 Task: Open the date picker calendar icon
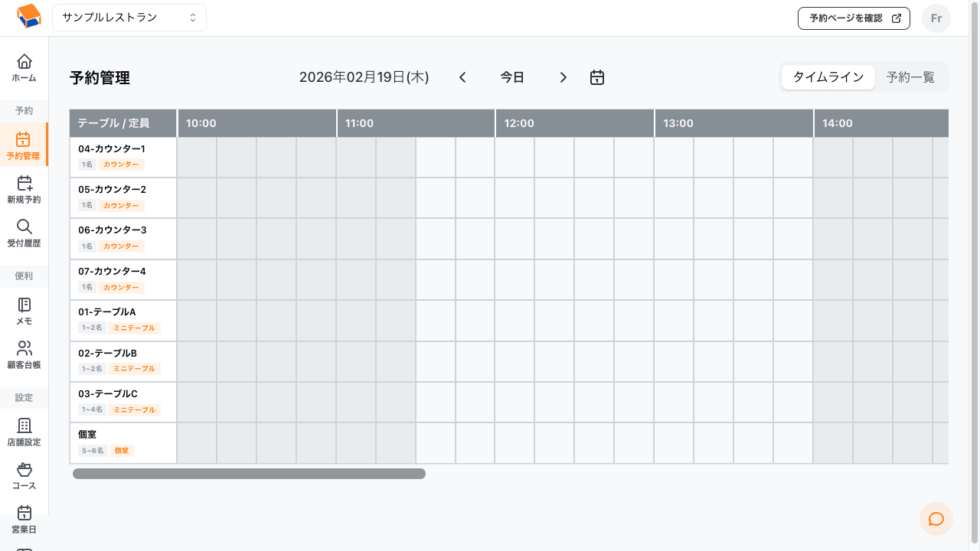point(597,77)
